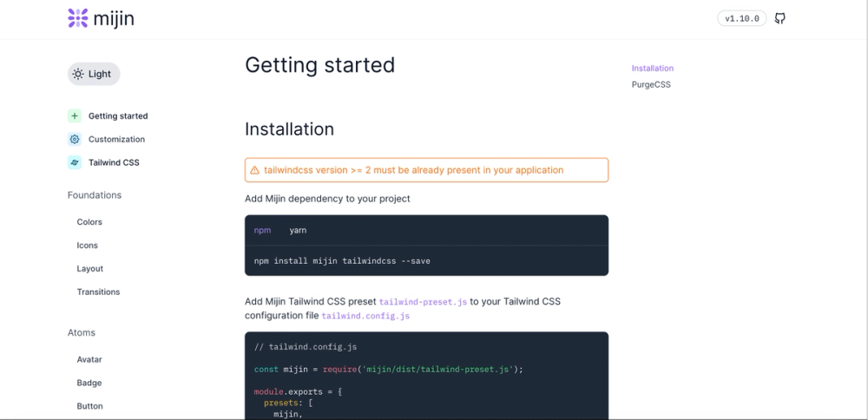Click the plus icon beside Getting started
This screenshot has width=868, height=420.
tap(75, 116)
